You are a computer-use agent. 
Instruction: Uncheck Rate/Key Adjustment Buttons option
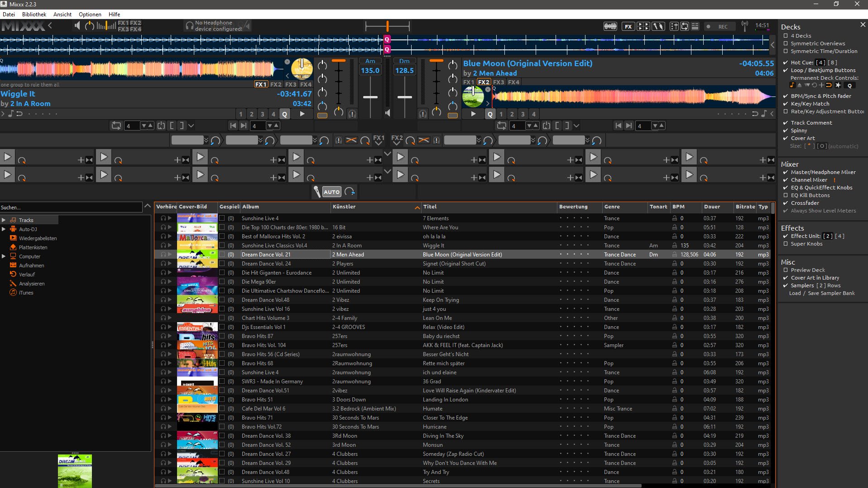pos(786,111)
